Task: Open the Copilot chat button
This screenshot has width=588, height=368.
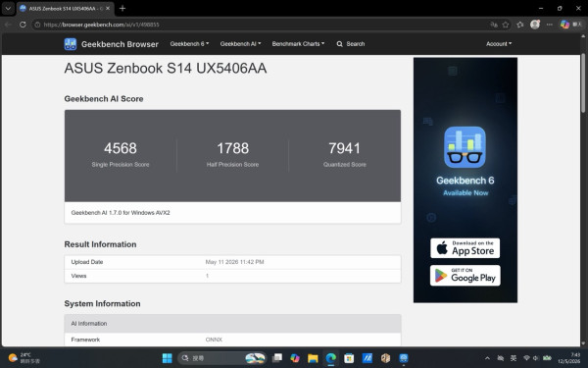Action: click(571, 25)
